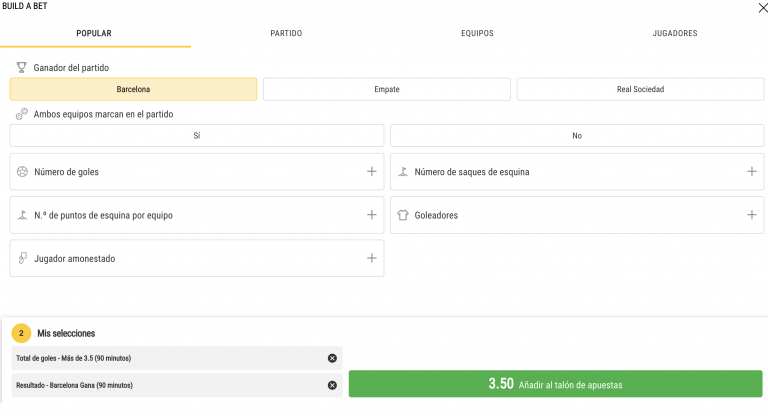Click the Mis selecciones heading
This screenshot has height=416, width=768.
(66, 333)
